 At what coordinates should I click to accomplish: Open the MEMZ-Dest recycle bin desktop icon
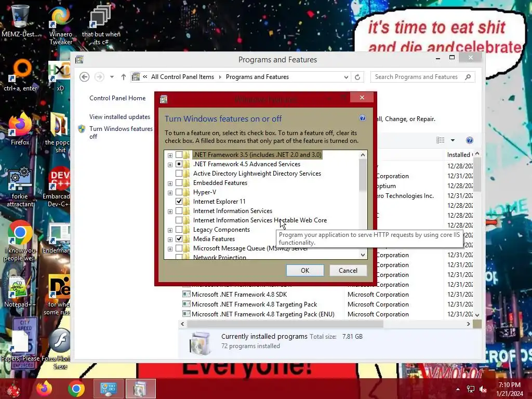[20, 21]
